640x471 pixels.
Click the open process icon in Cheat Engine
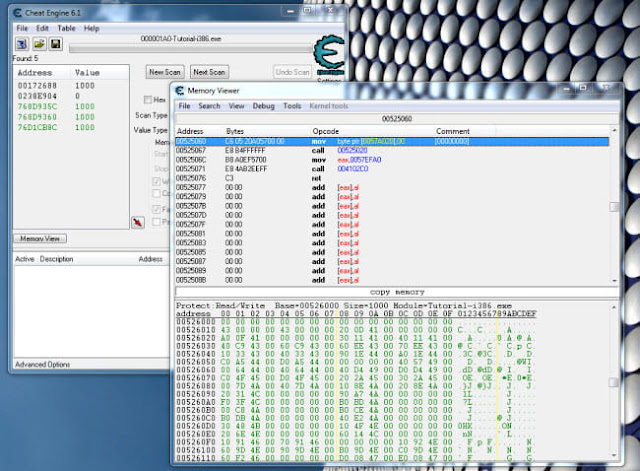click(x=22, y=44)
